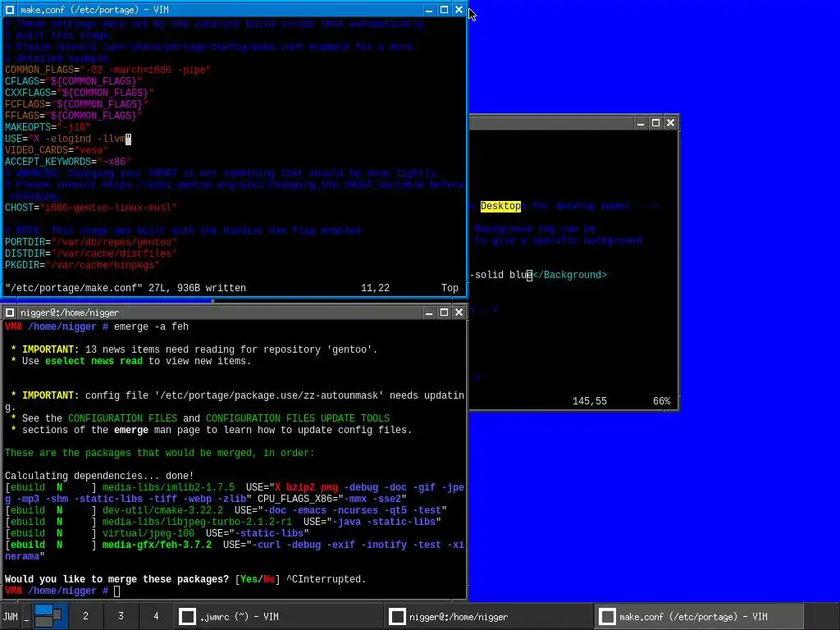Click the VIDEO_CARDS="vesa" line
This screenshot has height=630, width=840.
[x=57, y=151]
